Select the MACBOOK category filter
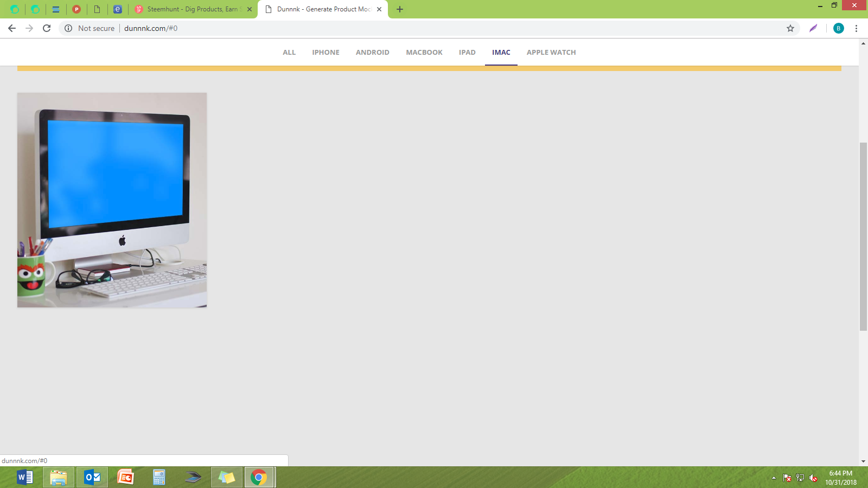Screen dimensions: 868x488 (x=424, y=53)
